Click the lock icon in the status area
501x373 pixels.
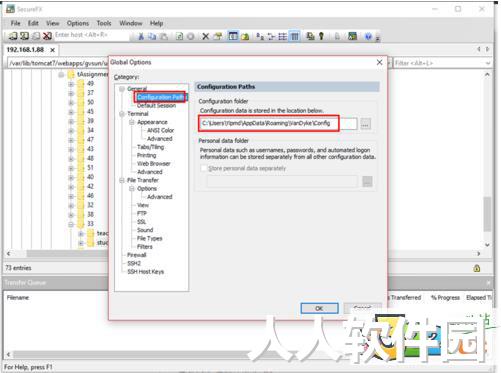click(x=477, y=268)
